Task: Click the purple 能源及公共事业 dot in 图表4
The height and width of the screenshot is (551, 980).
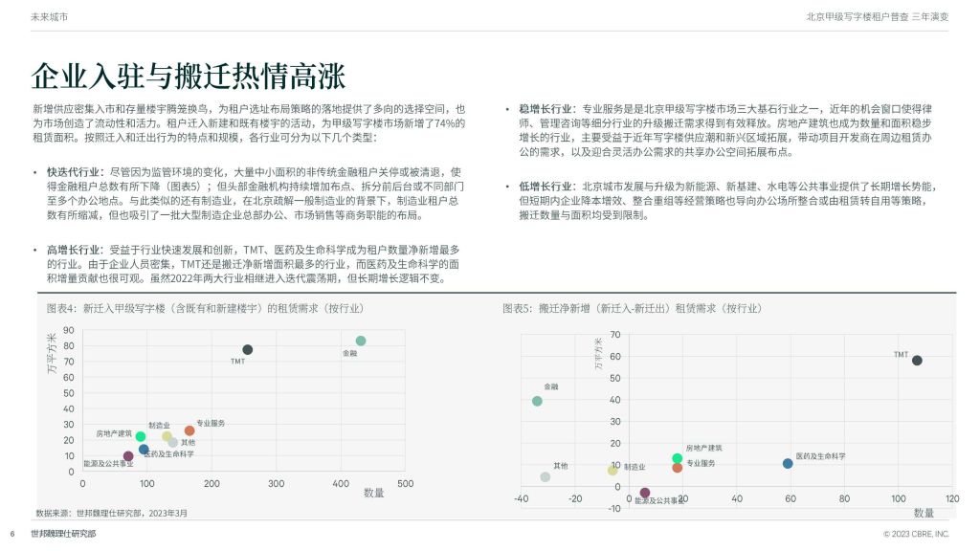Action: (128, 456)
